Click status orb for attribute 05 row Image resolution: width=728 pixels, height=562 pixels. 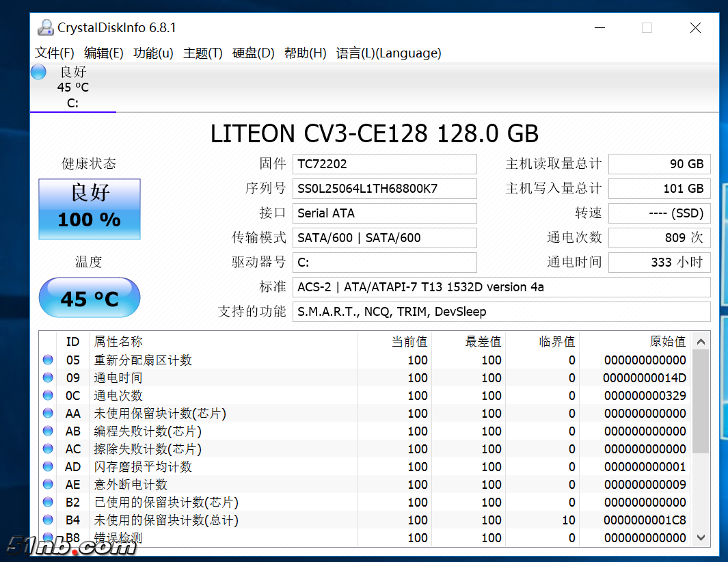[48, 360]
